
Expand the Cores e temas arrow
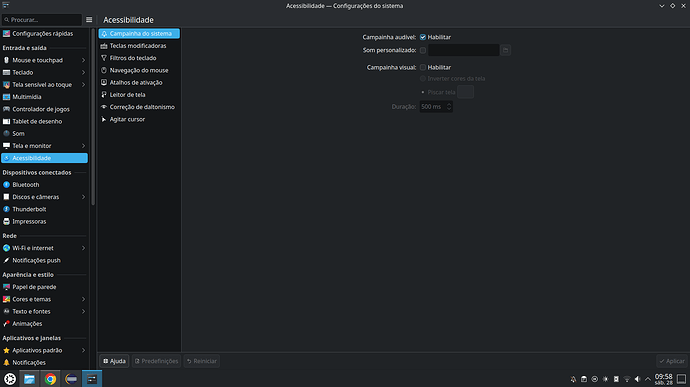[83, 299]
